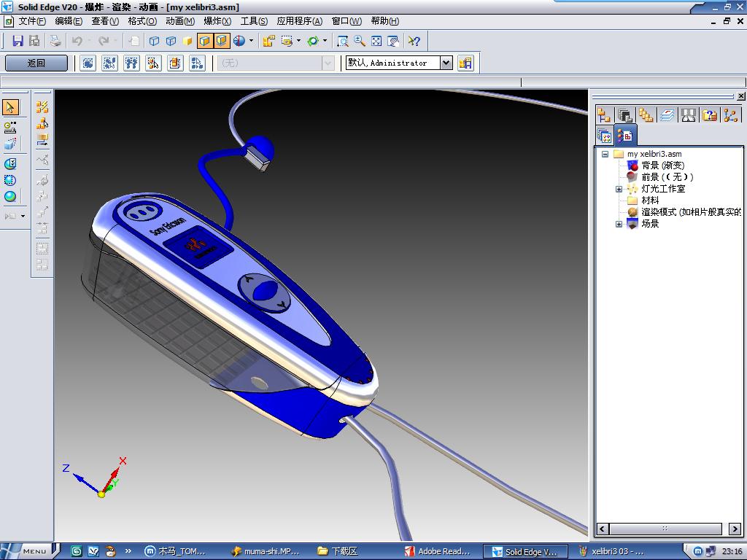Toggle the drop shadow cube display button
This screenshot has width=747, height=560.
pos(222,41)
